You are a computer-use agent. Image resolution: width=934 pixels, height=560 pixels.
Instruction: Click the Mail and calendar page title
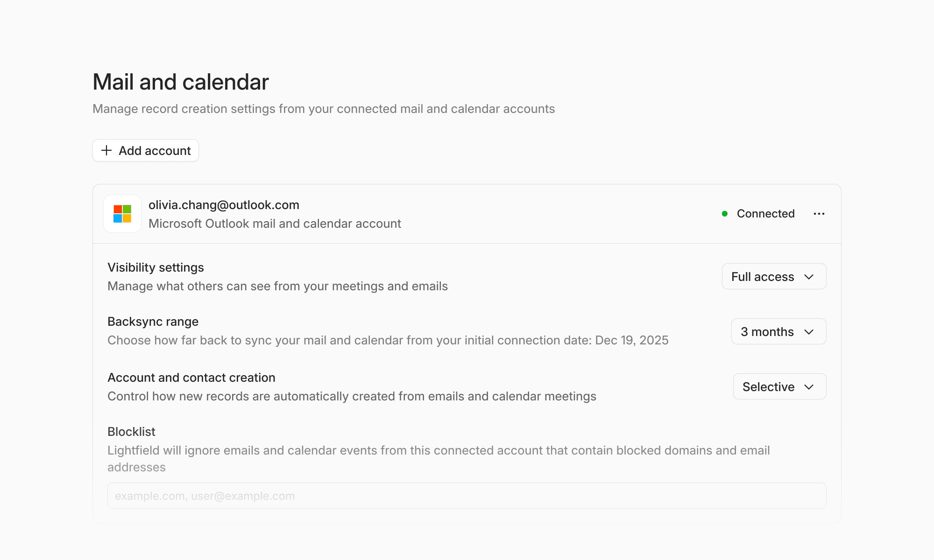pyautogui.click(x=181, y=82)
